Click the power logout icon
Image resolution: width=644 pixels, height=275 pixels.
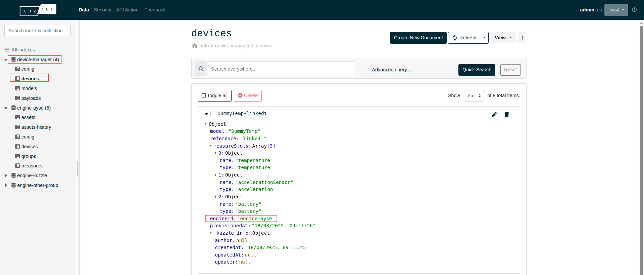pos(634,10)
